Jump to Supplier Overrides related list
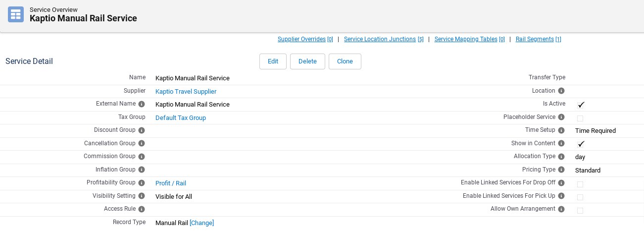This screenshot has width=644, height=233. [x=305, y=39]
